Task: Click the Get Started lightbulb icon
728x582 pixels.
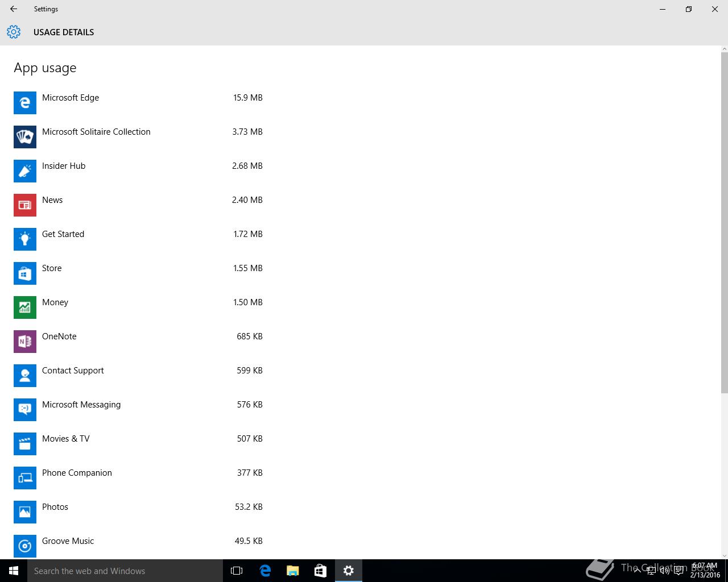Action: pos(25,239)
